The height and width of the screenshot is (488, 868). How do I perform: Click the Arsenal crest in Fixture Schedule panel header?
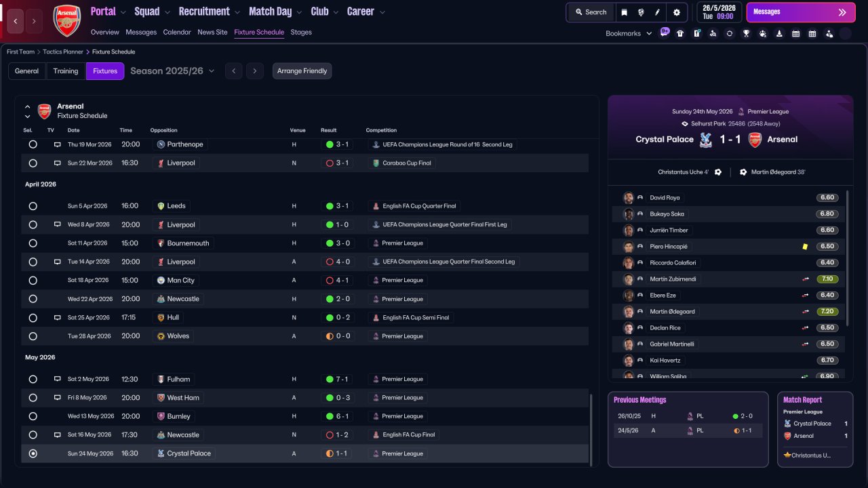coord(44,111)
